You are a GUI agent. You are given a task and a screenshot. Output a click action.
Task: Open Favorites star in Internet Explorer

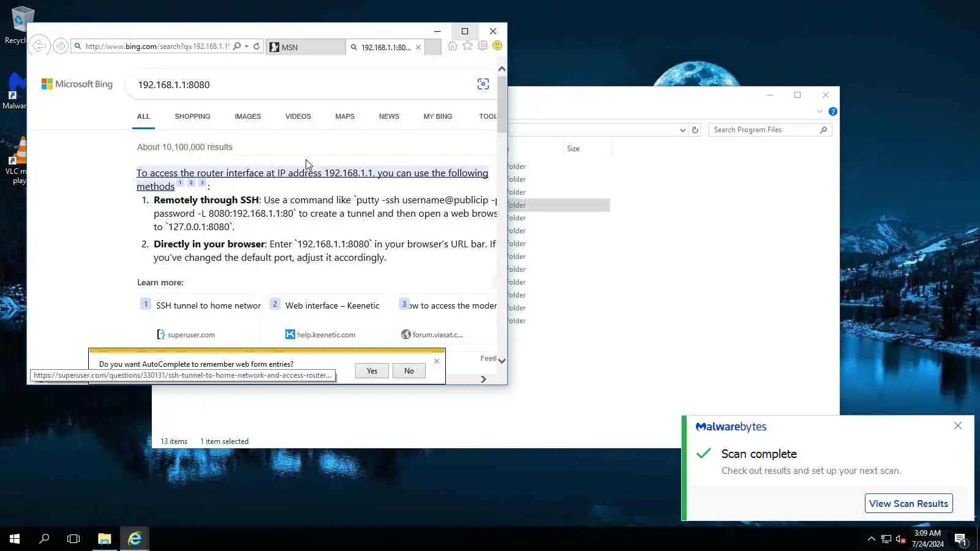pos(468,46)
